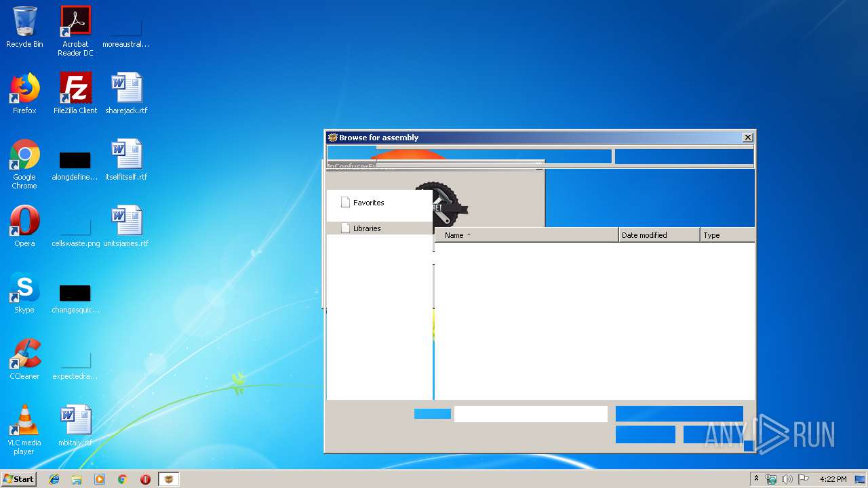The height and width of the screenshot is (488, 868).
Task: Open Opera from the taskbar
Action: (145, 479)
